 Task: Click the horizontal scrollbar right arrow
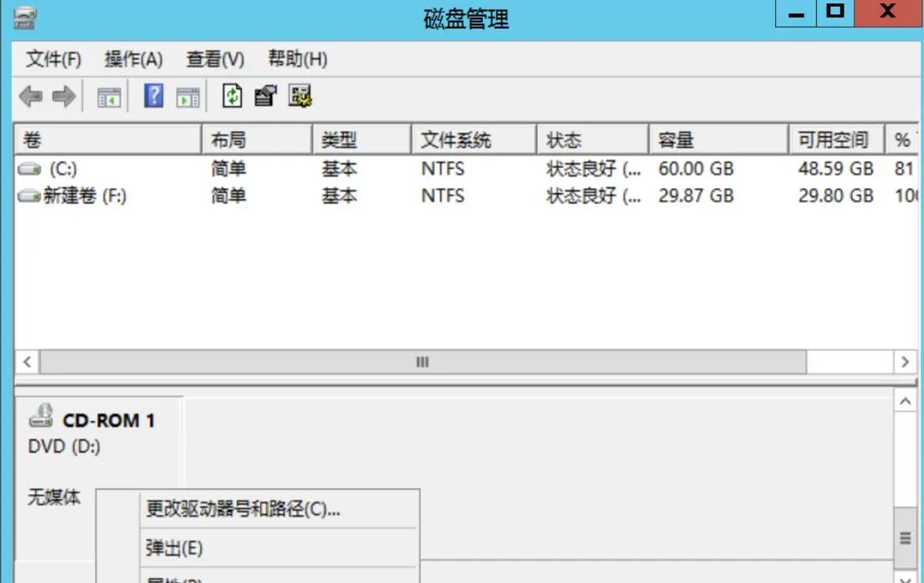[905, 362]
